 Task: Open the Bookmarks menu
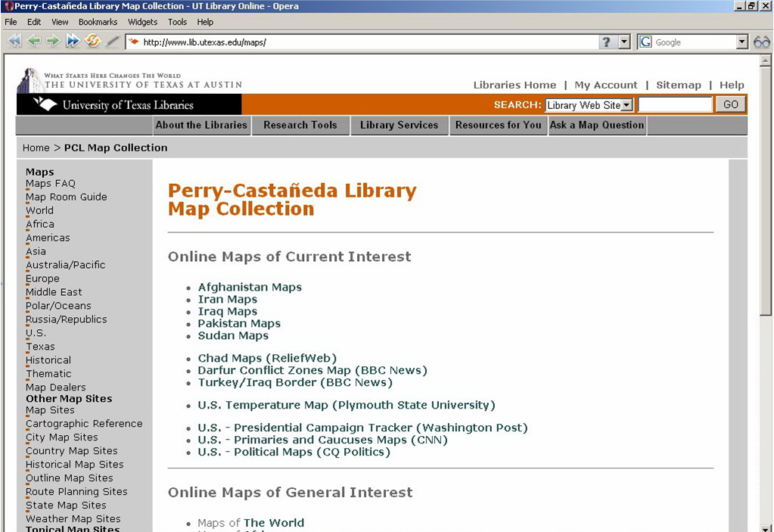click(98, 22)
